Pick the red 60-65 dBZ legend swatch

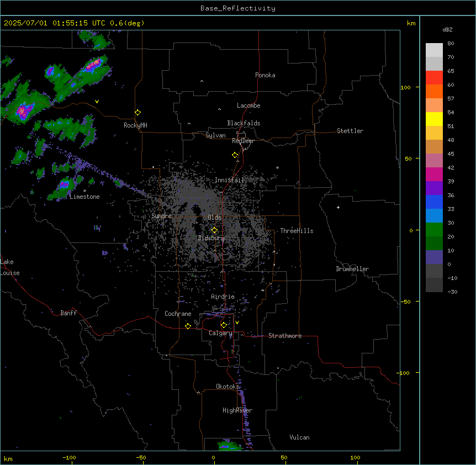point(434,78)
